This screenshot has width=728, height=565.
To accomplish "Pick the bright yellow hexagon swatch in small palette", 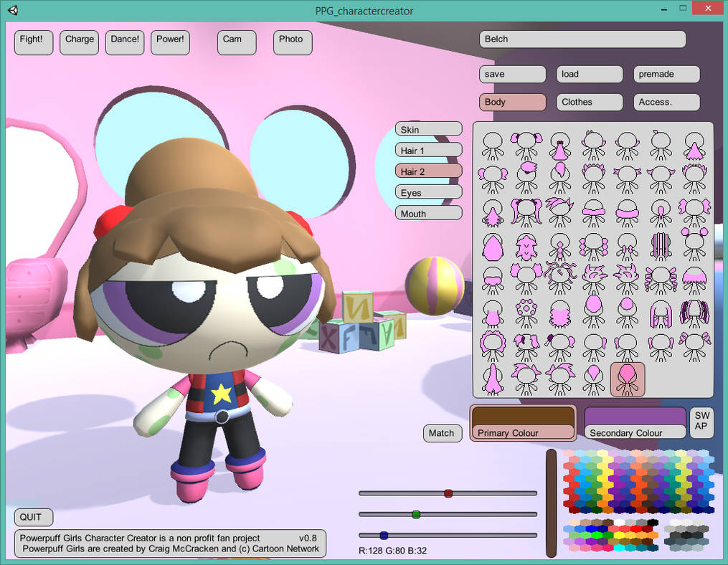I will pyautogui.click(x=620, y=535).
